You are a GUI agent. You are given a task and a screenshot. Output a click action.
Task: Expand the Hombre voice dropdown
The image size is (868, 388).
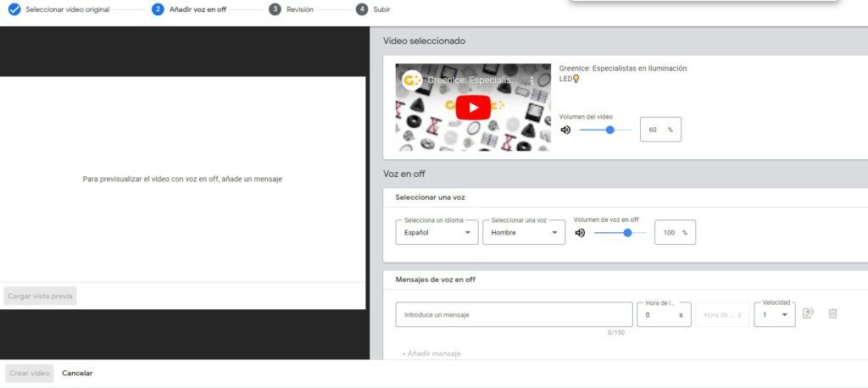tap(523, 232)
